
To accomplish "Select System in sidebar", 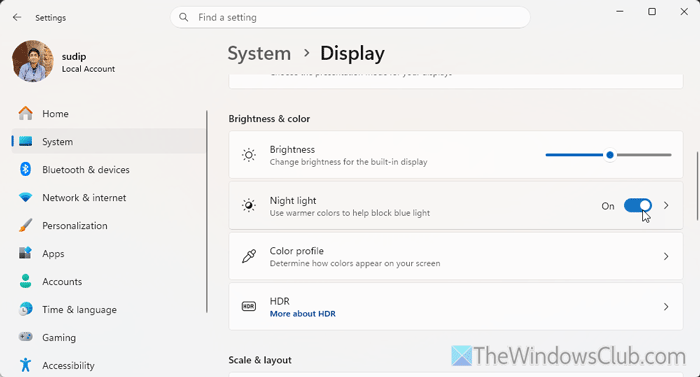I will tap(108, 142).
